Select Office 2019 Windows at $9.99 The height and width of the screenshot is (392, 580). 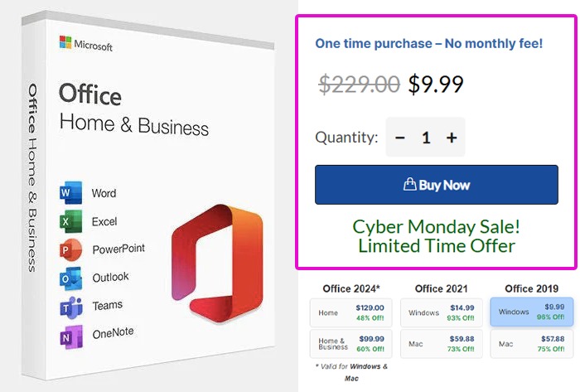tap(531, 312)
